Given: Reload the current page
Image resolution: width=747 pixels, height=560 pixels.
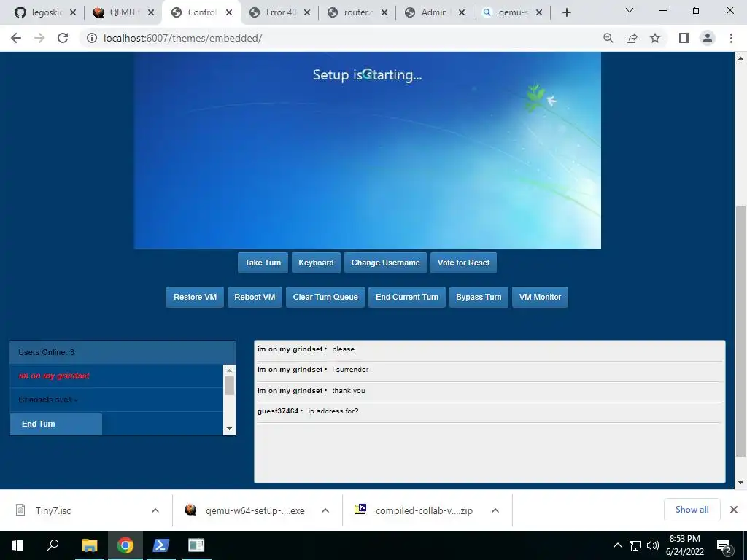Looking at the screenshot, I should click(63, 38).
